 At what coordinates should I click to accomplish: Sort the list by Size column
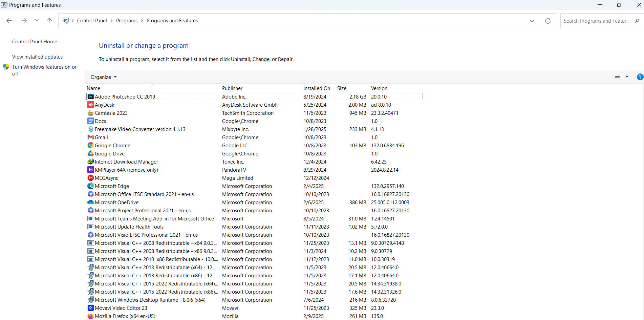[x=352, y=88]
